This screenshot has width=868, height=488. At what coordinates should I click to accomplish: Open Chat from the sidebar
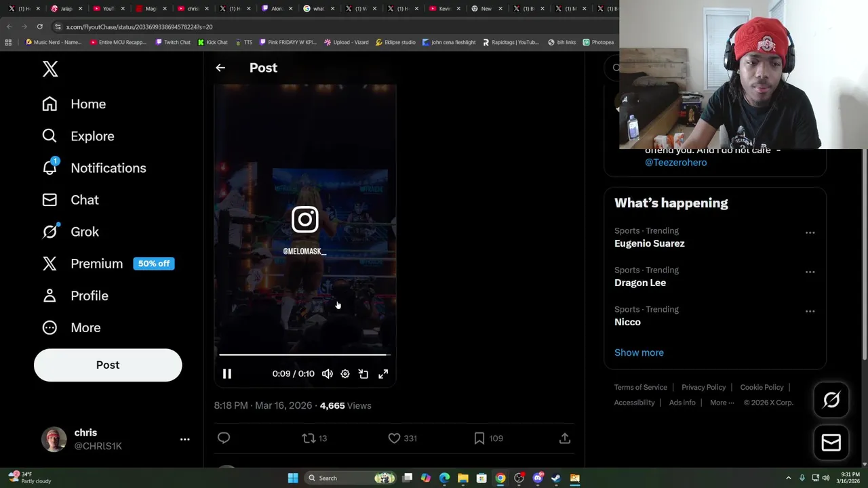pyautogui.click(x=71, y=200)
